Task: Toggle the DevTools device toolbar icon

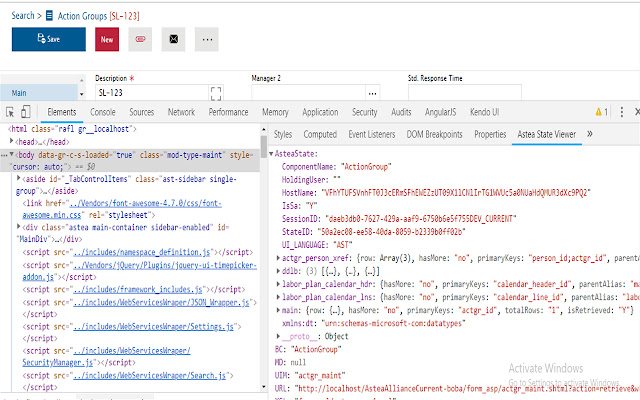Action: [x=26, y=112]
